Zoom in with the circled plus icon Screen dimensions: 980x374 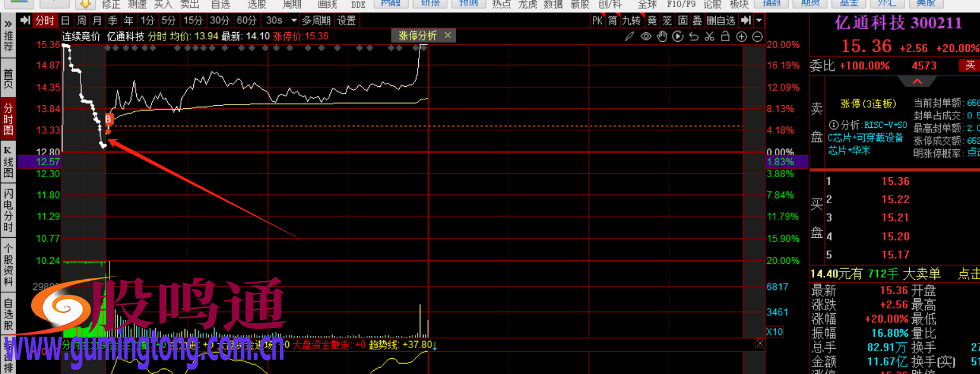pos(742,36)
